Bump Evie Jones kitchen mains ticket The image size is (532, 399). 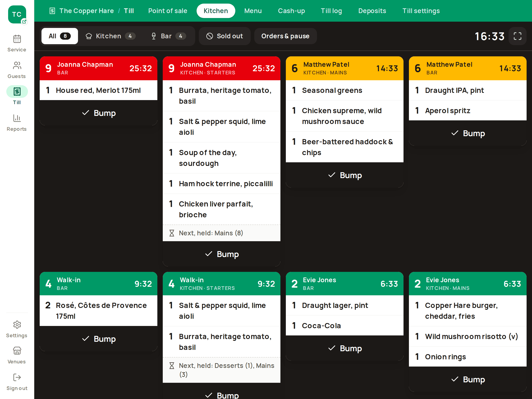click(468, 379)
